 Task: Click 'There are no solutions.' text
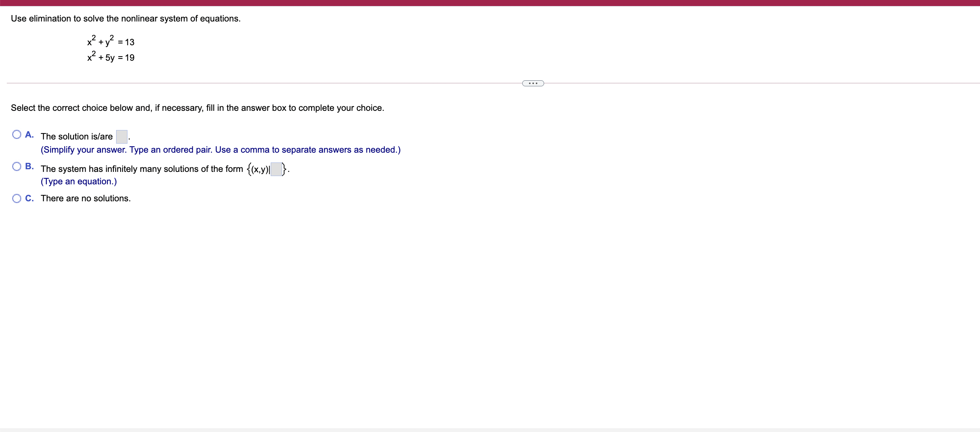pyautogui.click(x=86, y=199)
